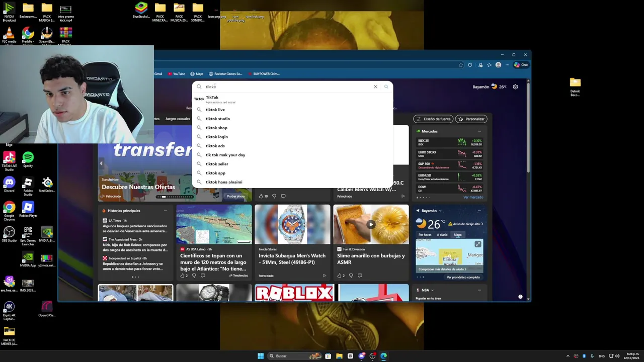
Task: Open the DOW market row
Action: pyautogui.click(x=450, y=189)
